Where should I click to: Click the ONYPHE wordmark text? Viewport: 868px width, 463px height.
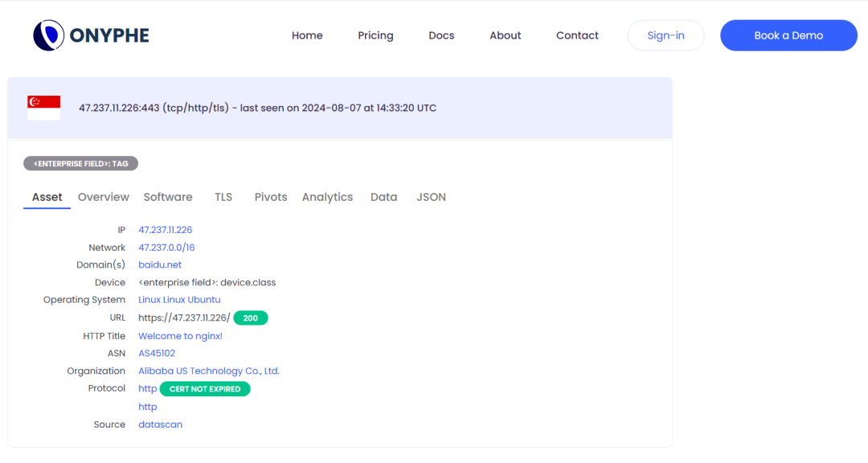[x=109, y=35]
